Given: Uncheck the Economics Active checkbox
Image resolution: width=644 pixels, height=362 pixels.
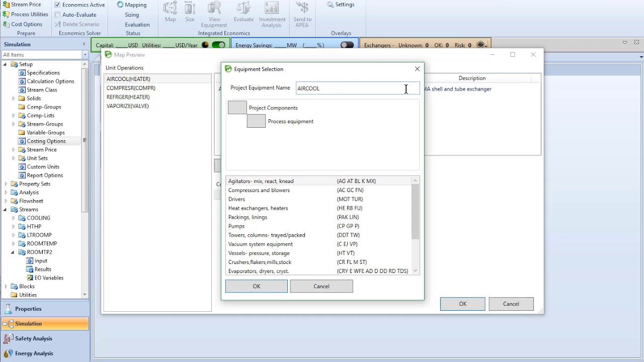Looking at the screenshot, I should tap(57, 5).
